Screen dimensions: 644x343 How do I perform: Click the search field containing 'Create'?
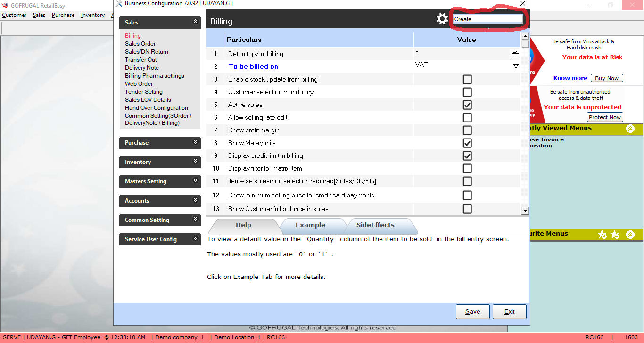488,19
